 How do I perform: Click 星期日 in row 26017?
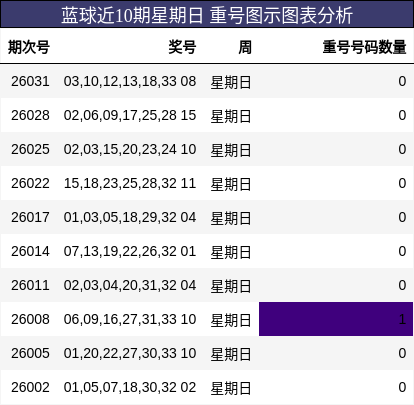(231, 218)
